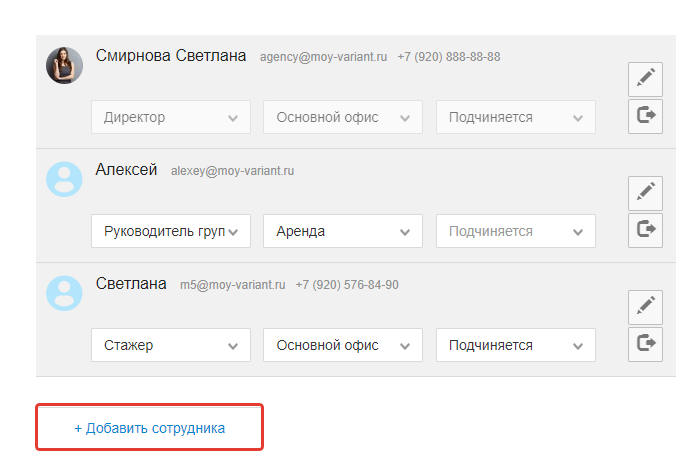Click the exit arrow icon for Светлана m5

click(x=645, y=344)
